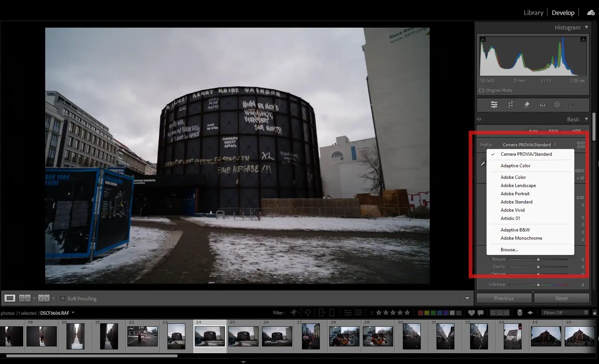Toggle highlight clipping indicator in histogram
The height and width of the screenshot is (364, 599).
point(583,39)
